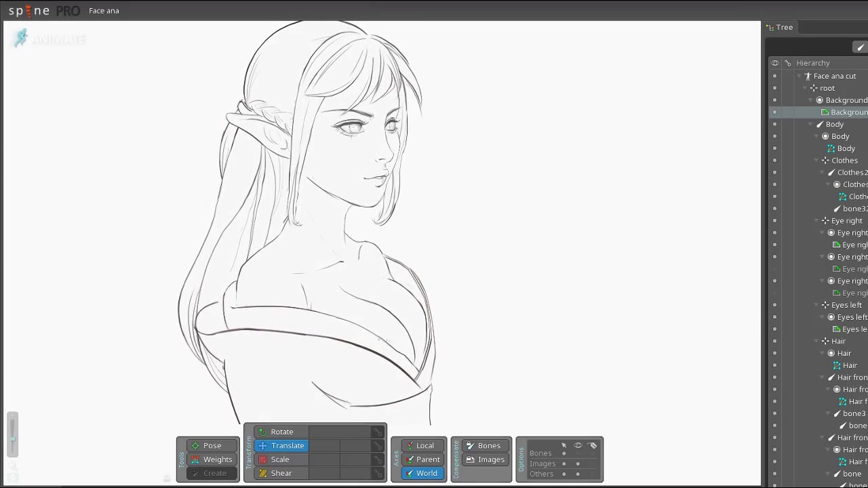
Task: Open the Face ana project menu
Action: [x=104, y=10]
